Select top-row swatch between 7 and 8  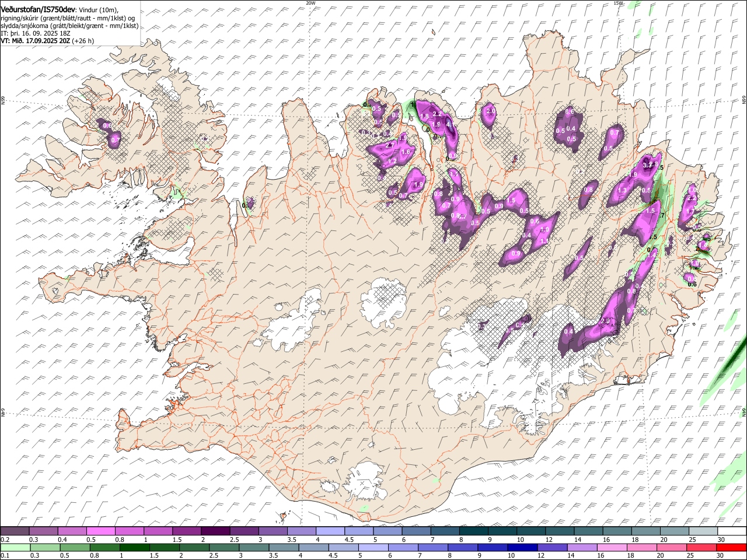tap(445, 531)
